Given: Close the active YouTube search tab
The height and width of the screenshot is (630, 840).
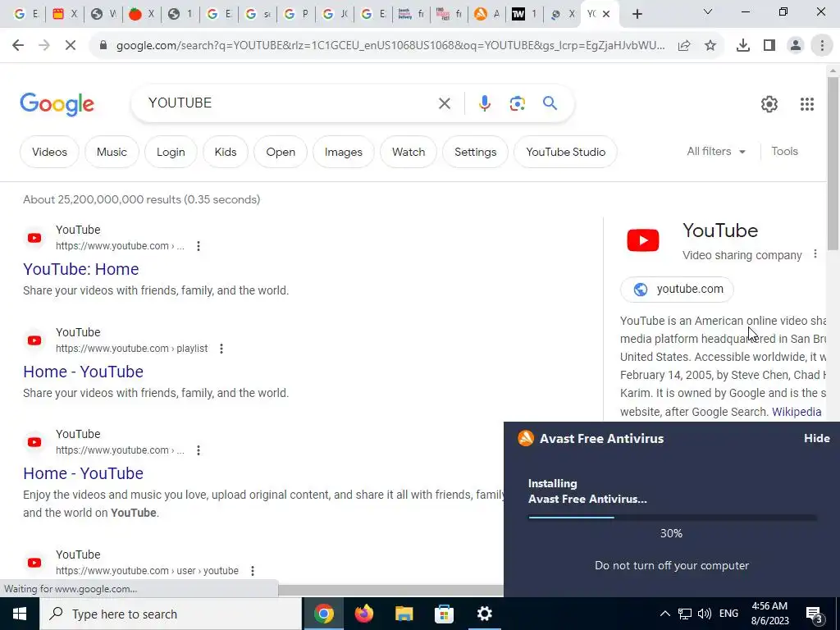Looking at the screenshot, I should coord(606,14).
